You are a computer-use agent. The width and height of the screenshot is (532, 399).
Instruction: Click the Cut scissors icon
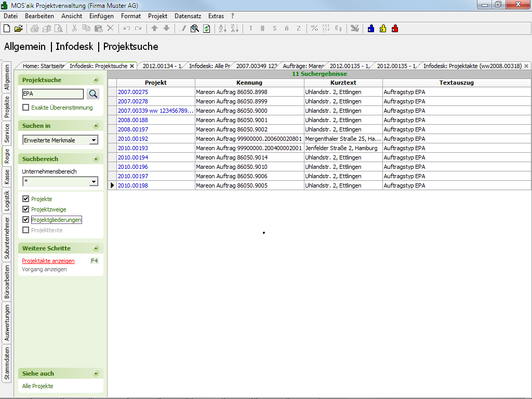pyautogui.click(x=75, y=29)
